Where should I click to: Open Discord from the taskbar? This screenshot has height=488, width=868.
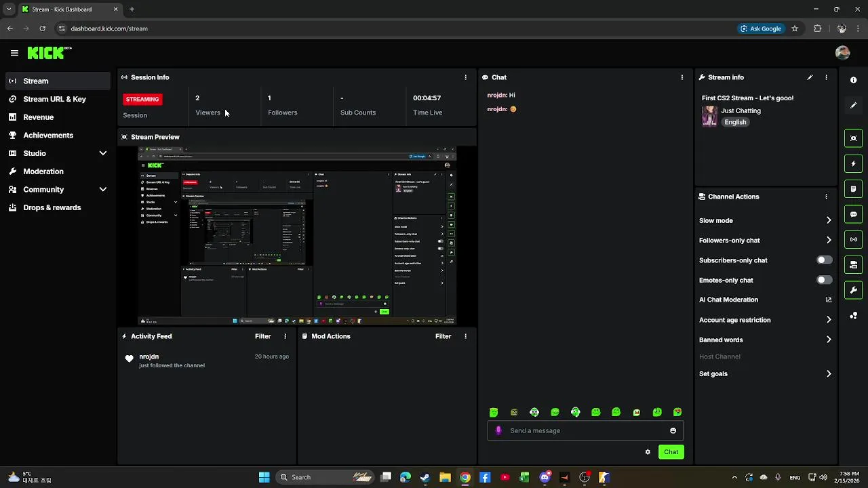545,477
